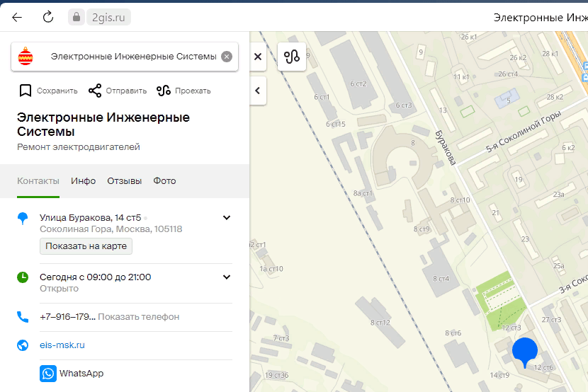This screenshot has width=588, height=392.
Task: Click building label 25а on map
Action: [559, 266]
